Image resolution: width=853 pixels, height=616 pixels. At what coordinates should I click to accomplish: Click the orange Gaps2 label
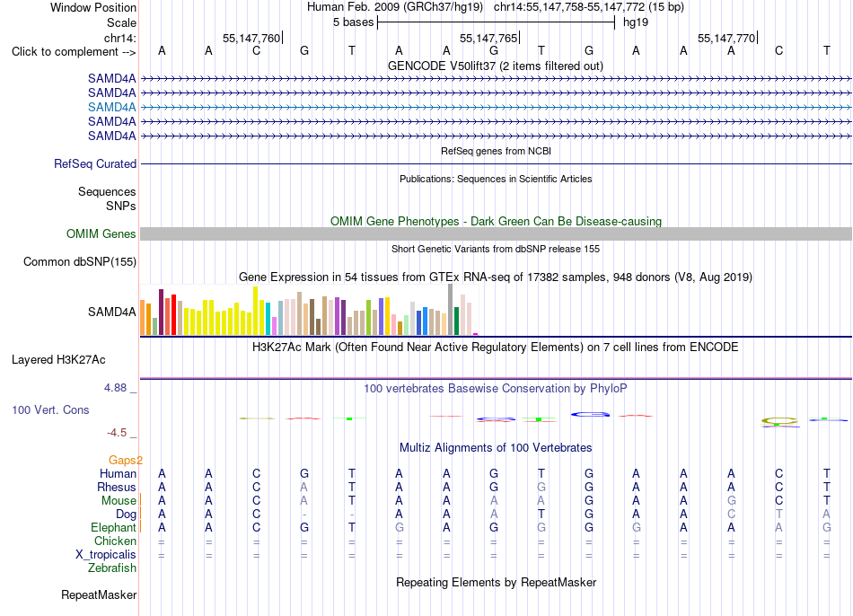click(126, 461)
